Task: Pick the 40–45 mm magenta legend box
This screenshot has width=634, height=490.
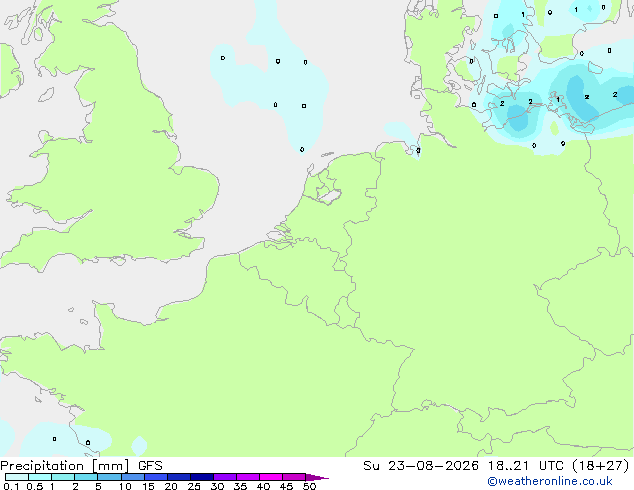Action: point(271,477)
